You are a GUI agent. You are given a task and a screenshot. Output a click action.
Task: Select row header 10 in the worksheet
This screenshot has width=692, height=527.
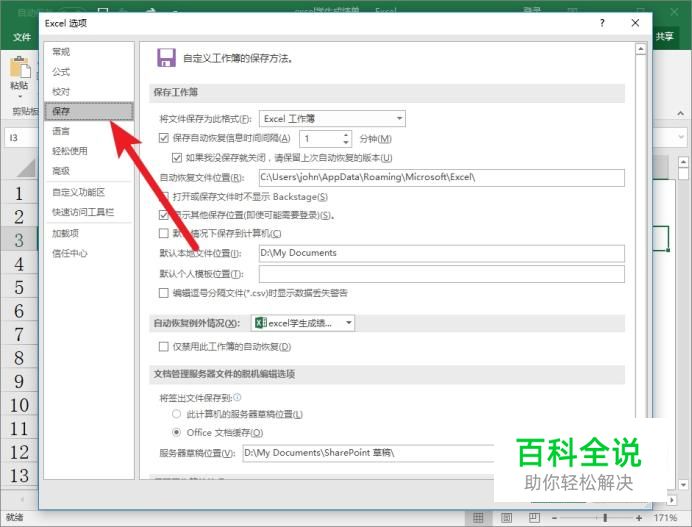19,405
